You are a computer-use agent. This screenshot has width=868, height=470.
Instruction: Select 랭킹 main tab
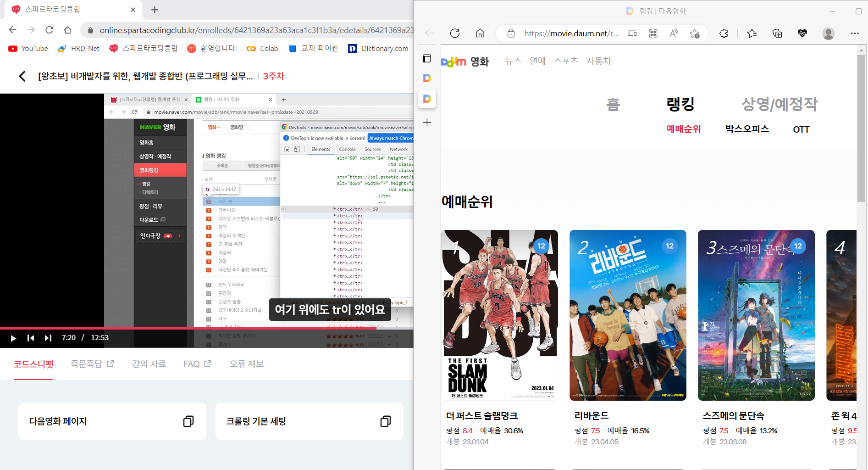pyautogui.click(x=680, y=105)
